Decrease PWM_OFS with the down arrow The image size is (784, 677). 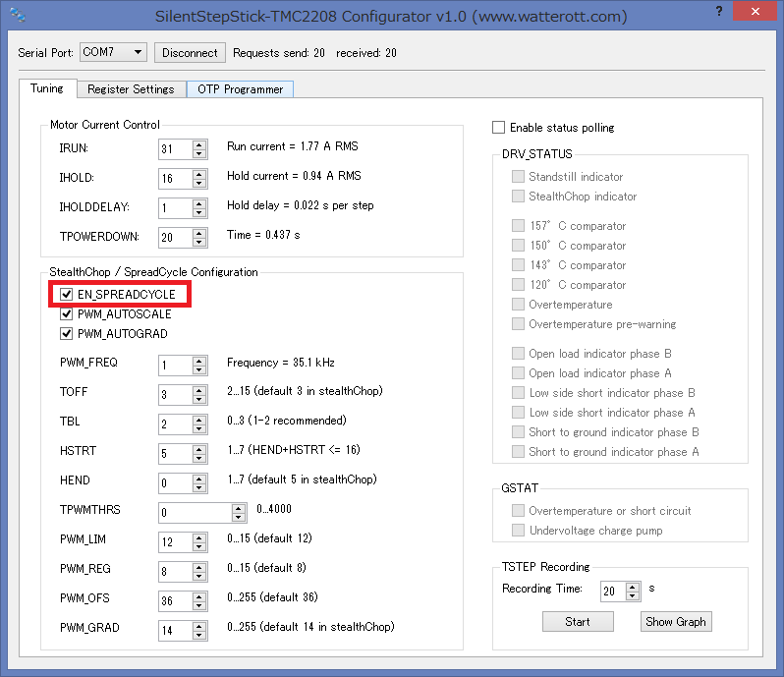[199, 605]
